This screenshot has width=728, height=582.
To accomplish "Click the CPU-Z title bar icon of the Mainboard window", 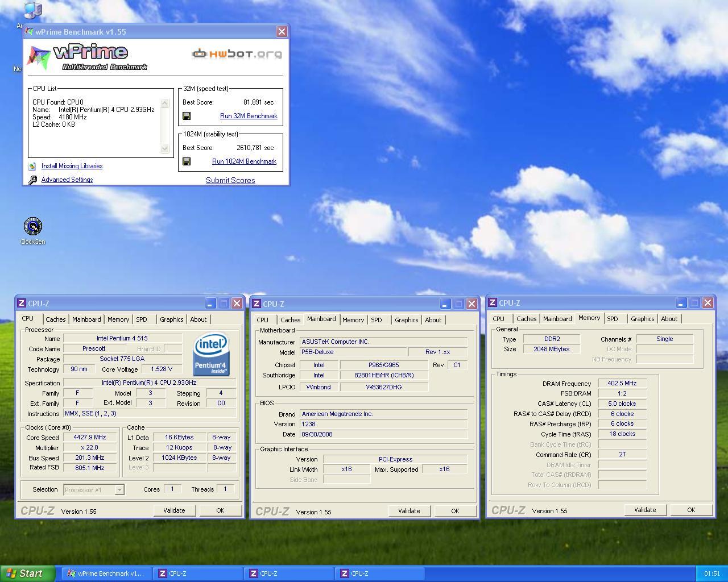I will click(x=257, y=304).
